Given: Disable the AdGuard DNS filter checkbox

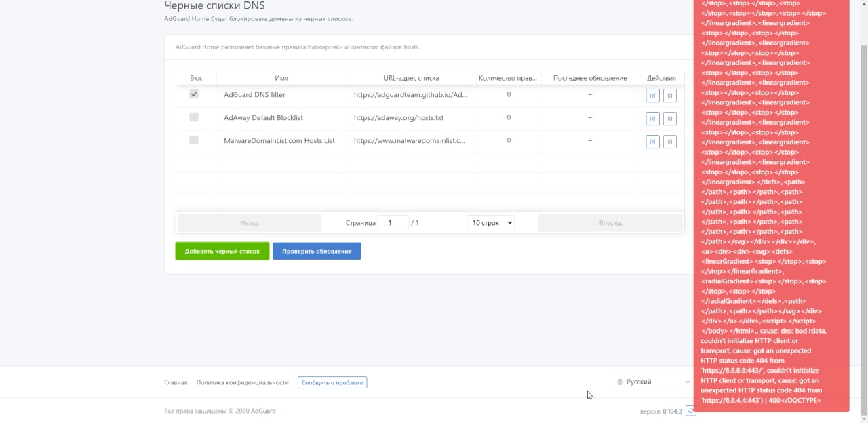Looking at the screenshot, I should 194,94.
